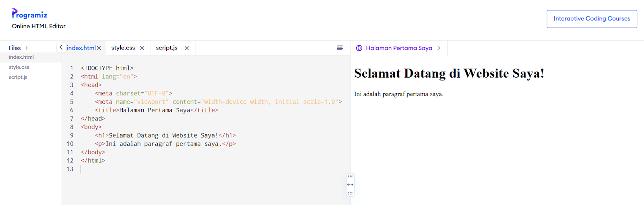Image resolution: width=644 pixels, height=205 pixels.
Task: Click the meta viewport code line
Action: (219, 102)
